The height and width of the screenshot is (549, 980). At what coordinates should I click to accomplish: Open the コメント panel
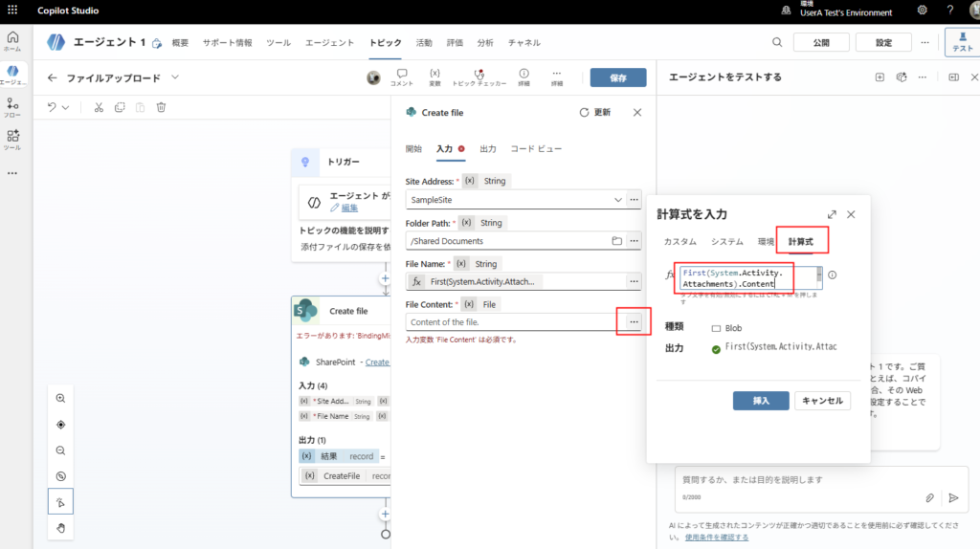tap(402, 77)
